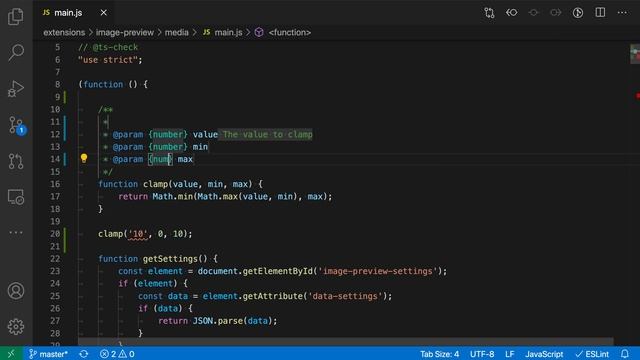Click 'The value to clamp' description text

coord(267,134)
